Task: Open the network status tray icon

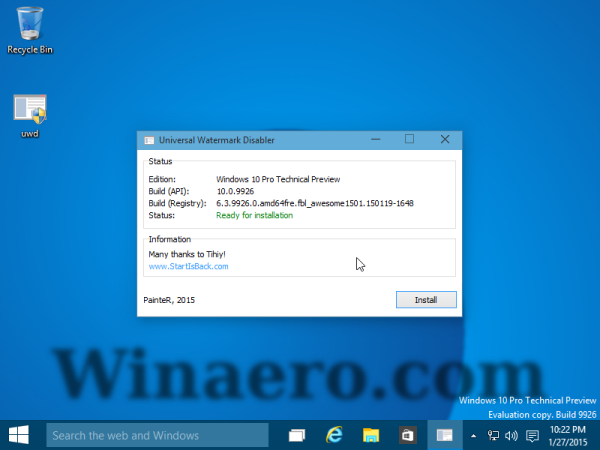Action: click(x=493, y=435)
